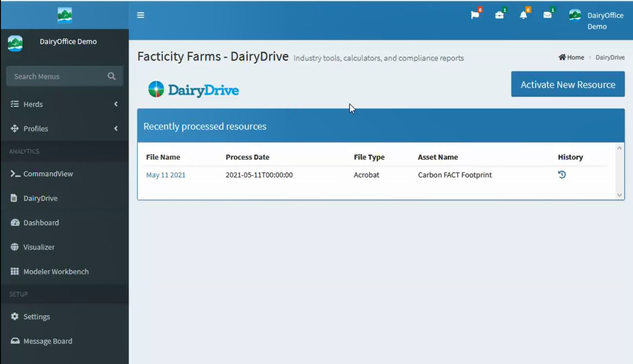Click the flag notifications icon
The width and height of the screenshot is (633, 364).
(475, 15)
